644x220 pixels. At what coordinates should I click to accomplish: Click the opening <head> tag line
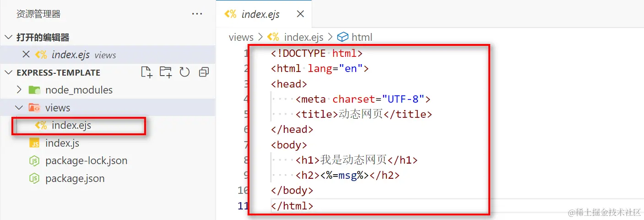coord(289,84)
